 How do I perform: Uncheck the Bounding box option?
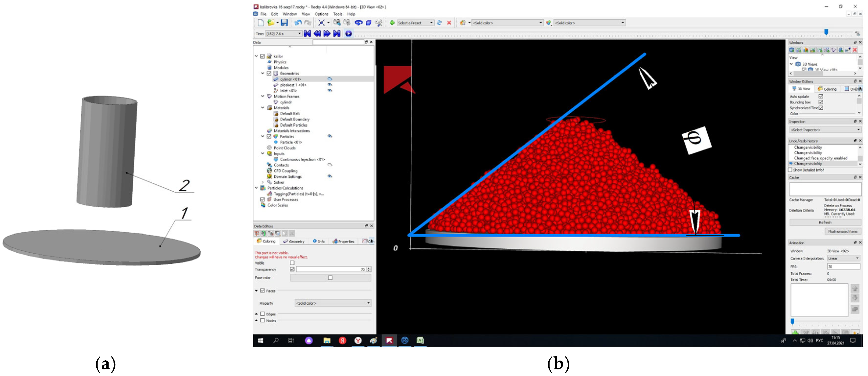click(x=821, y=102)
